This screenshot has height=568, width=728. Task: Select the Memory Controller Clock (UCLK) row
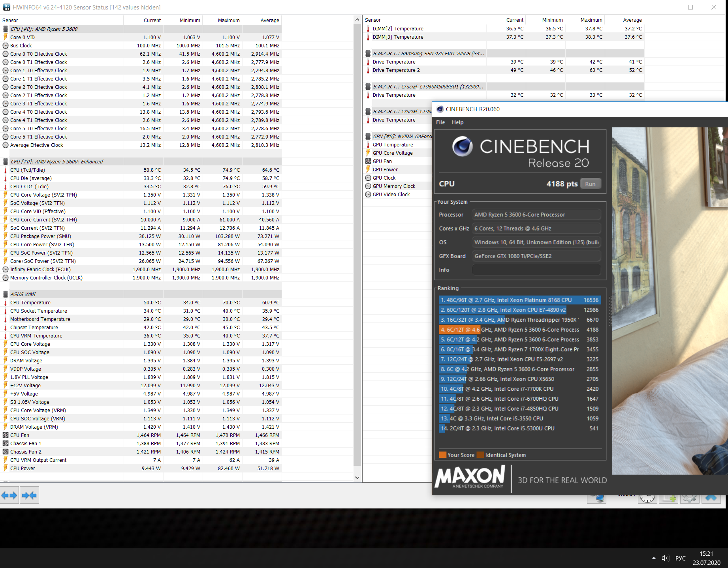click(141, 278)
